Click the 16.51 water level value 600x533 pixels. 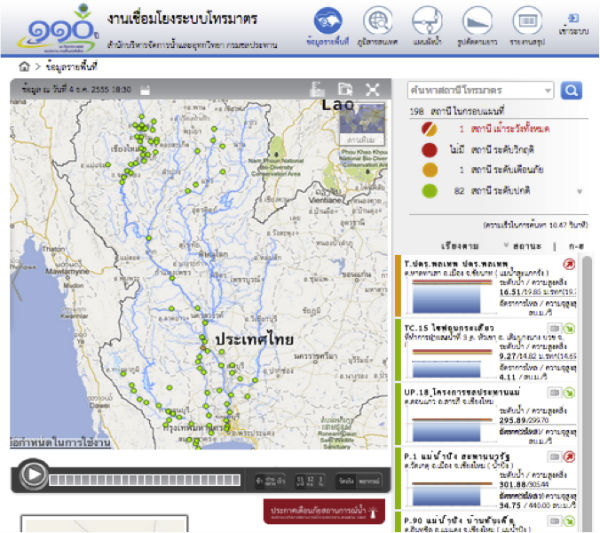[x=510, y=292]
